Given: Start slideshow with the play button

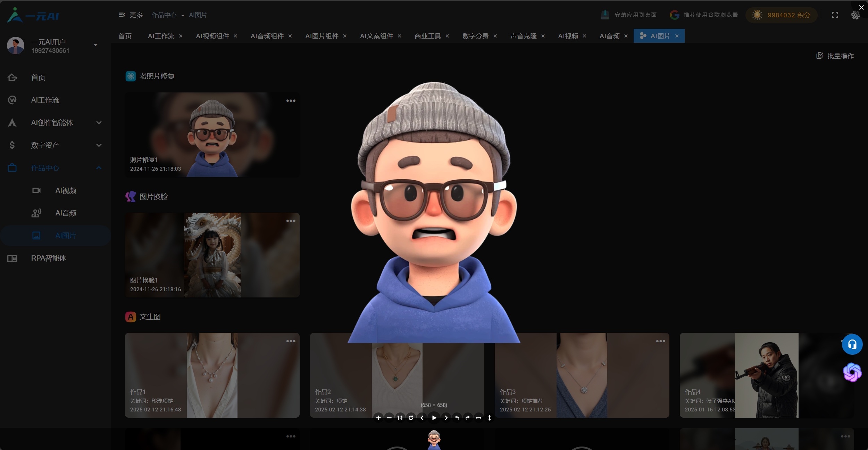Looking at the screenshot, I should [434, 418].
